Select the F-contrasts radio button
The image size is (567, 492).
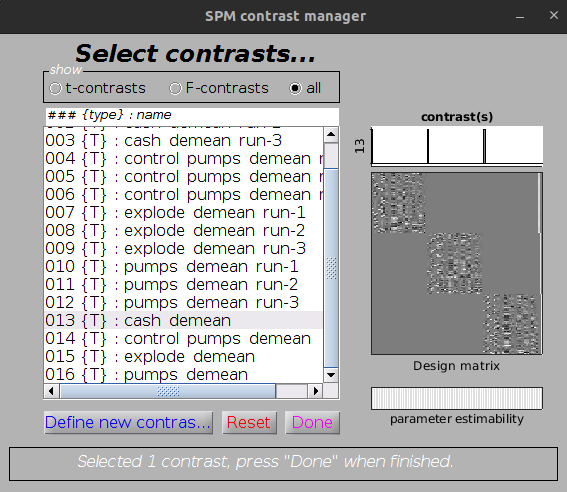point(175,88)
